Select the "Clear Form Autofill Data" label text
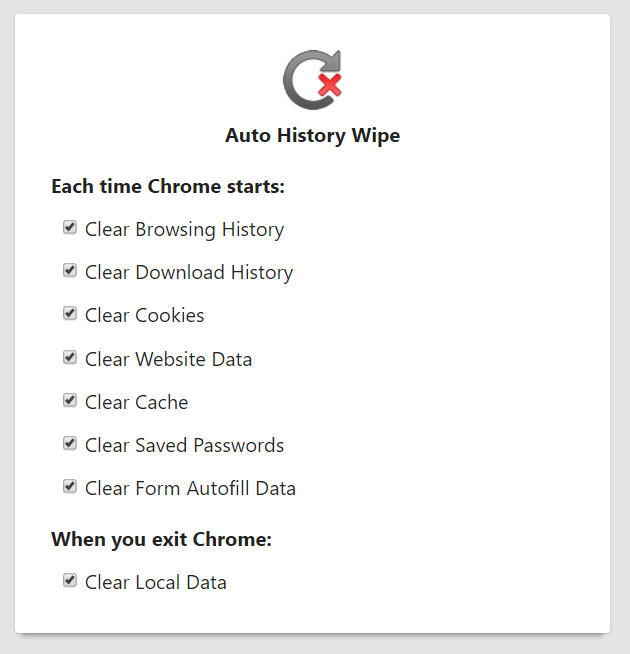This screenshot has height=654, width=630. click(190, 489)
